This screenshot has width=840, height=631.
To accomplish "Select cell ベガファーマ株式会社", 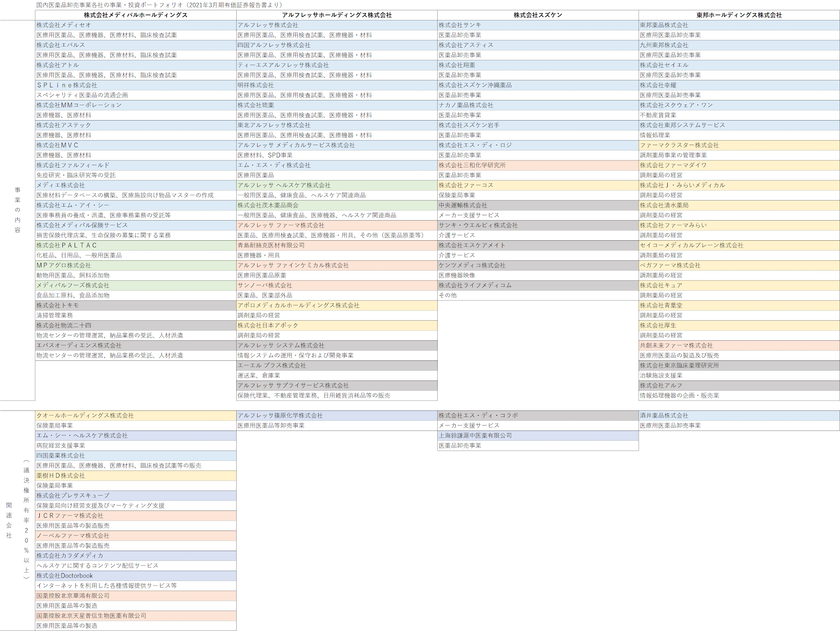I will [x=739, y=265].
